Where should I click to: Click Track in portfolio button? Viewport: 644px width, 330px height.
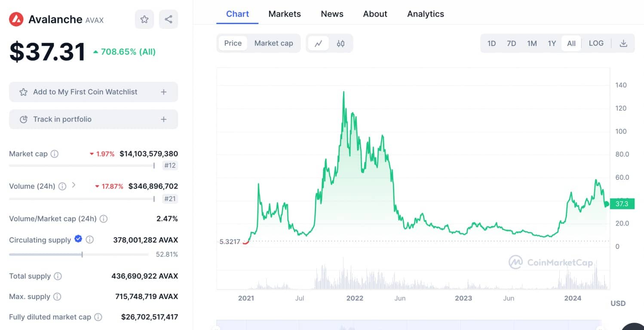click(93, 119)
